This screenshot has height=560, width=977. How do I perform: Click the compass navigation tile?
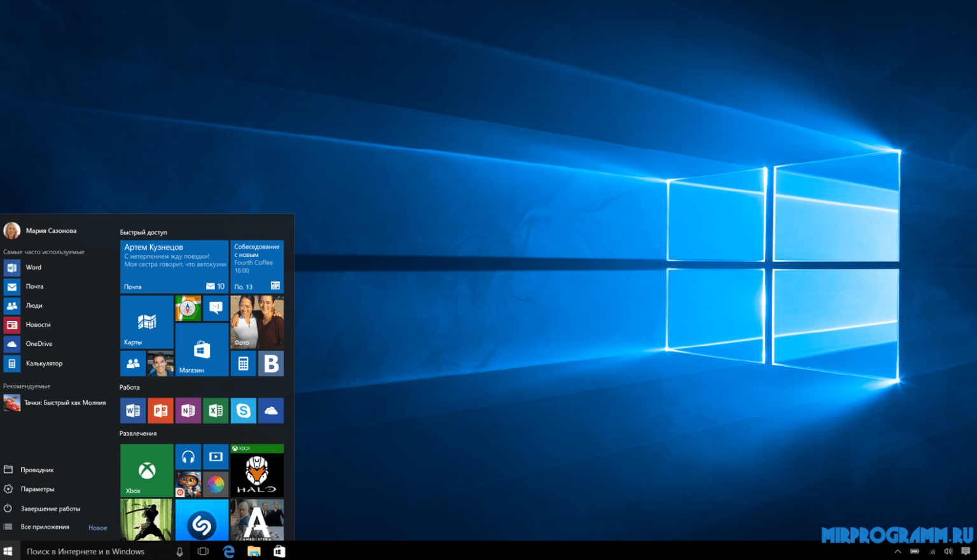(x=188, y=308)
